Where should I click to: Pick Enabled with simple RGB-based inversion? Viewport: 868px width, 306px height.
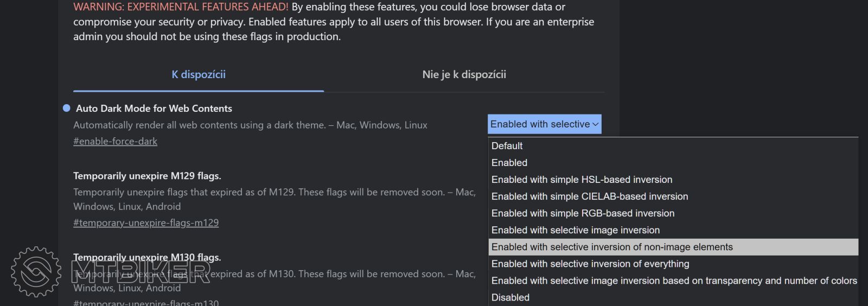pyautogui.click(x=583, y=213)
